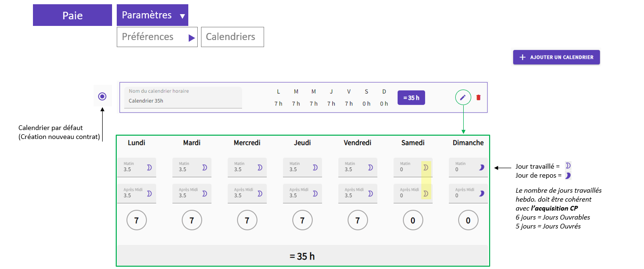
Task: Click Ajouter un calendrier button
Action: (x=556, y=57)
